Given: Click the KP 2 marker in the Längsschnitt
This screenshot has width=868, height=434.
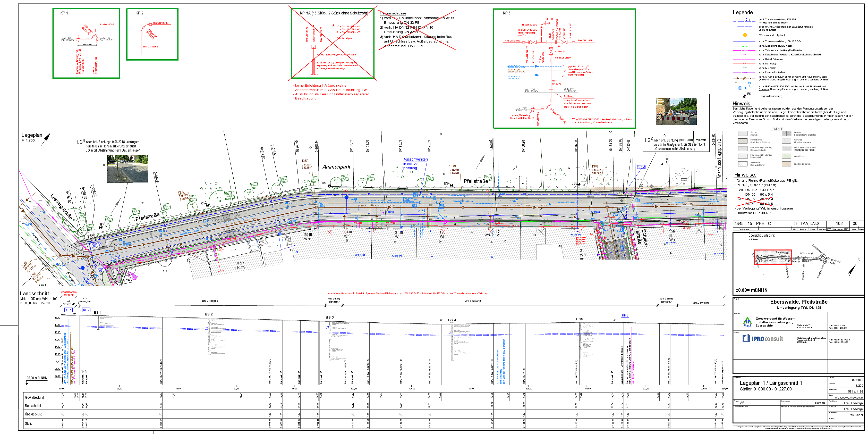Looking at the screenshot, I should 86,310.
